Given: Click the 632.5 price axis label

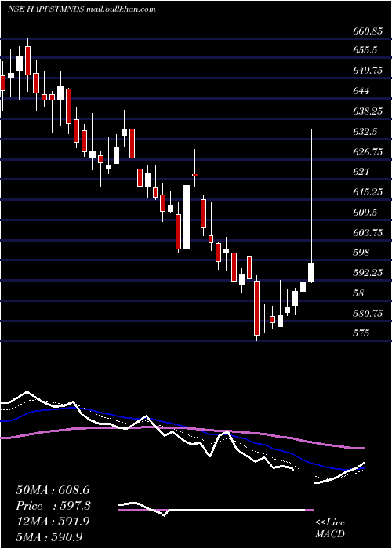Looking at the screenshot, I should 365,132.
